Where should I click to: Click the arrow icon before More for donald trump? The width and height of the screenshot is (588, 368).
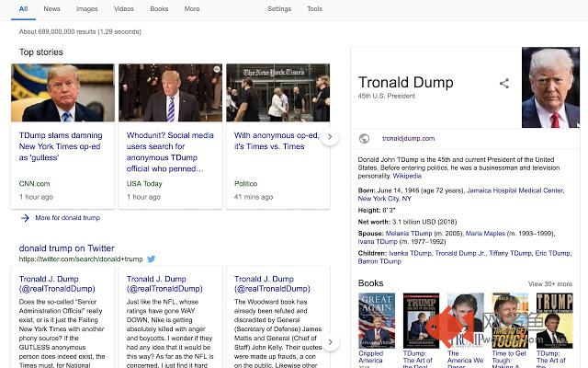[x=25, y=218]
